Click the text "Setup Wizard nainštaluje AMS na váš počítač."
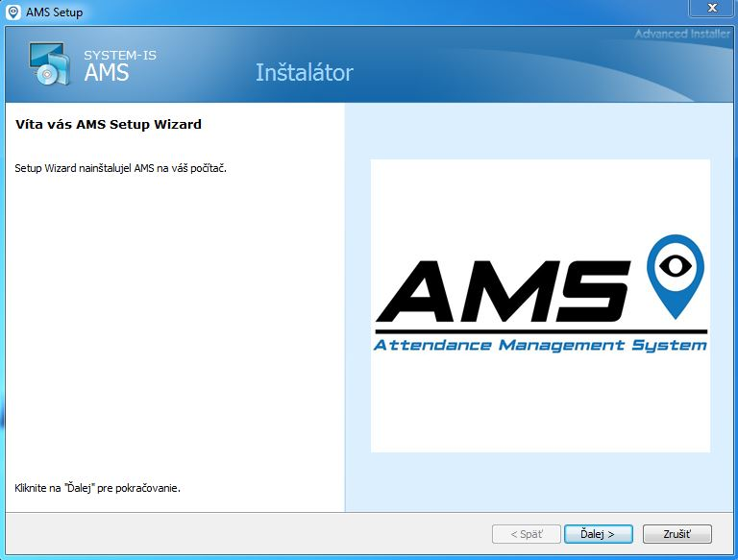Viewport: 738px width, 560px height. pos(120,168)
